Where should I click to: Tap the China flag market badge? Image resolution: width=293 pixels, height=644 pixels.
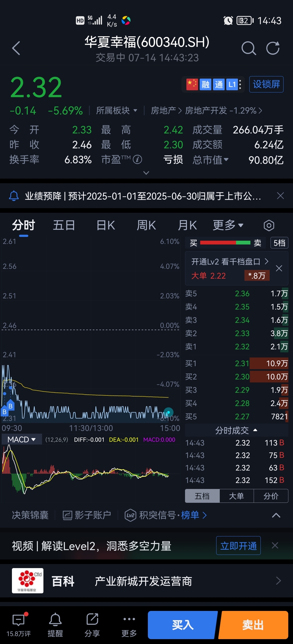coord(192,84)
